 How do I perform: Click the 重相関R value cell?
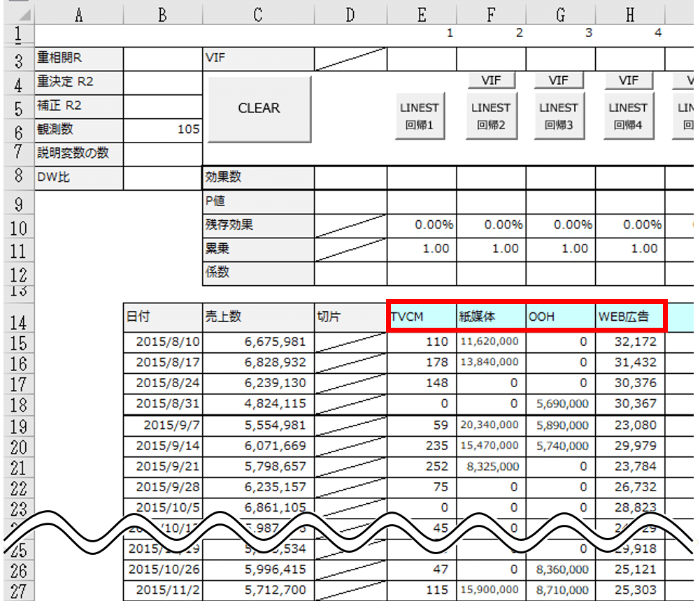163,59
